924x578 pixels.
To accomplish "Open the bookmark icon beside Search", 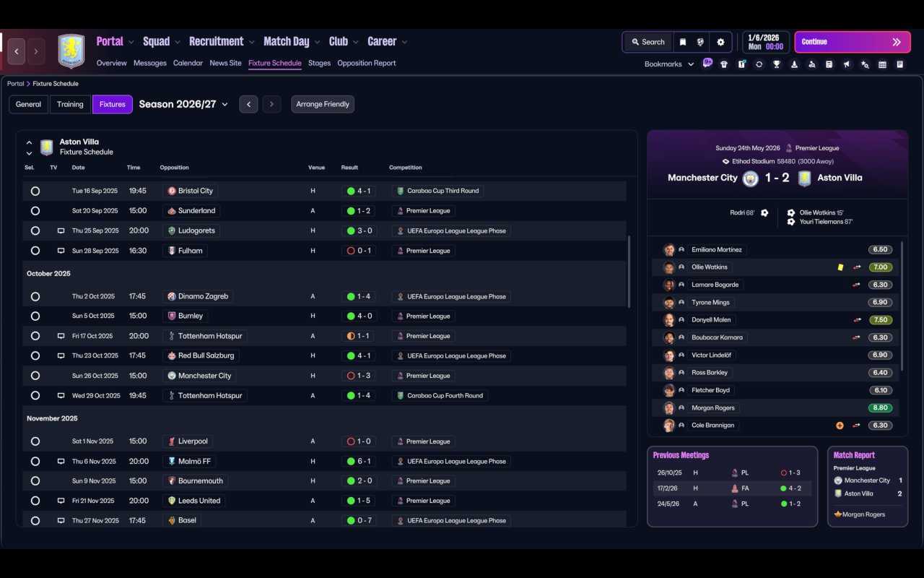I will 682,42.
